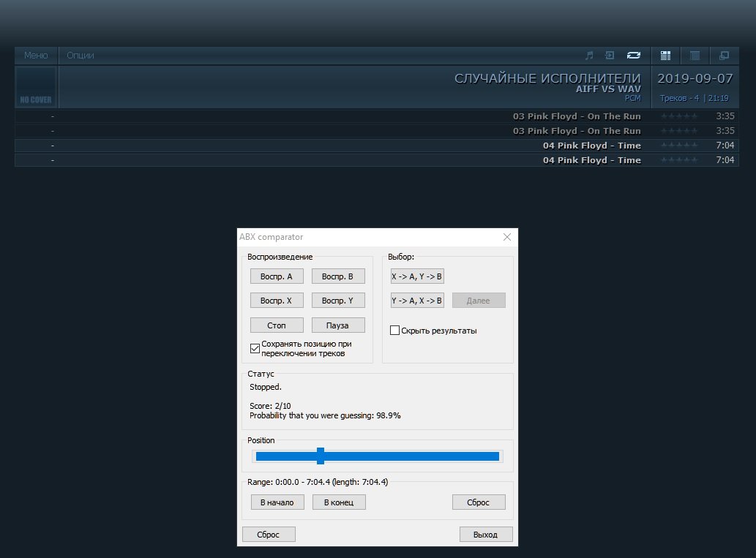Screen dimensions: 756x558
Task: Toggle the repeat loop icon
Action: [x=633, y=56]
